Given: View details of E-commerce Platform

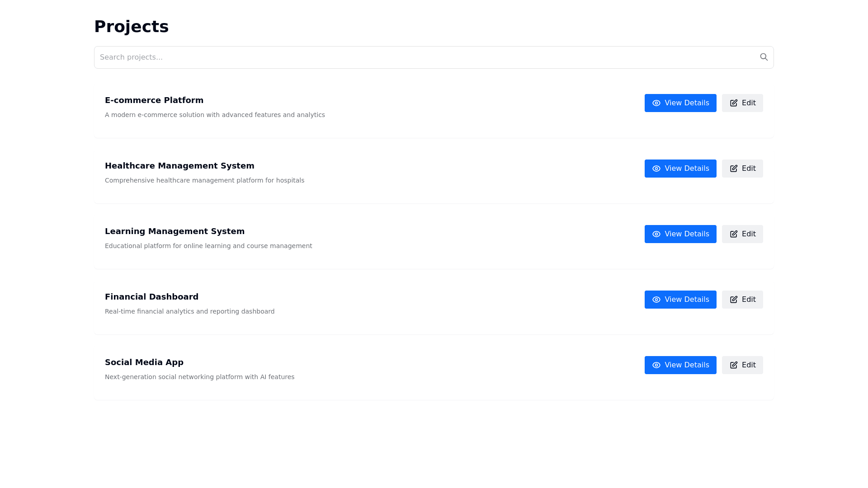Looking at the screenshot, I should (x=680, y=103).
